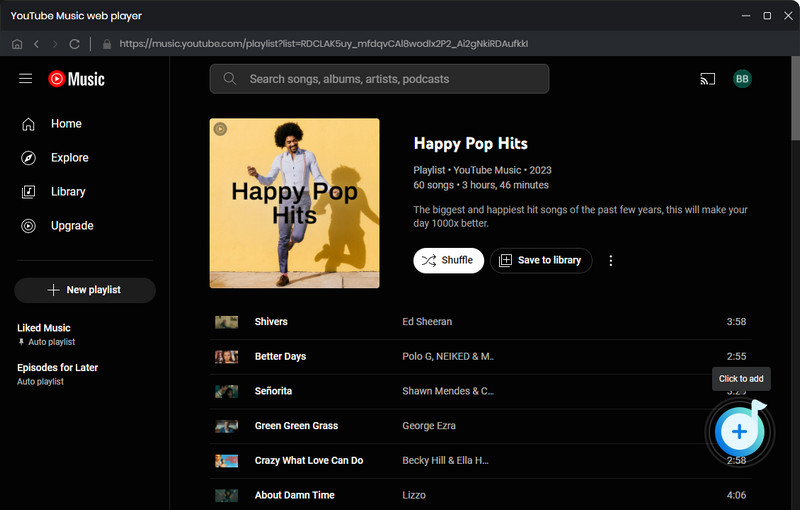Click the Happy Pop Hits cover art
The width and height of the screenshot is (800, 510).
point(294,203)
